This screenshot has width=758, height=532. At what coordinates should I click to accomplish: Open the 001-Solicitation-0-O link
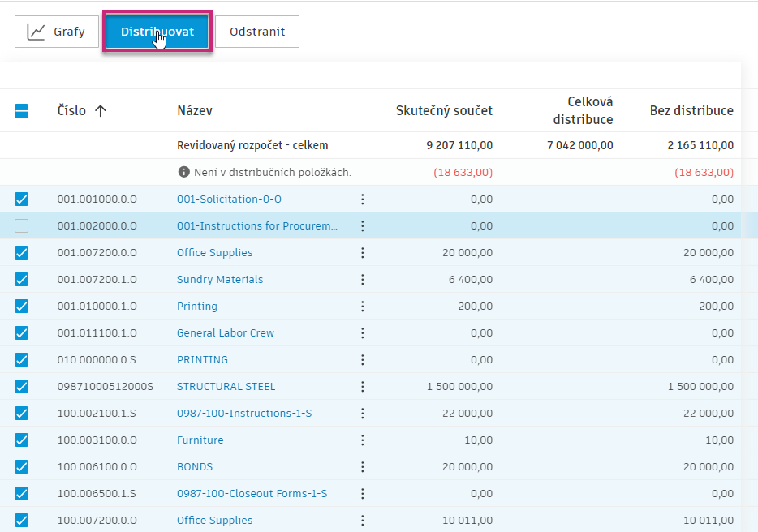(x=229, y=199)
